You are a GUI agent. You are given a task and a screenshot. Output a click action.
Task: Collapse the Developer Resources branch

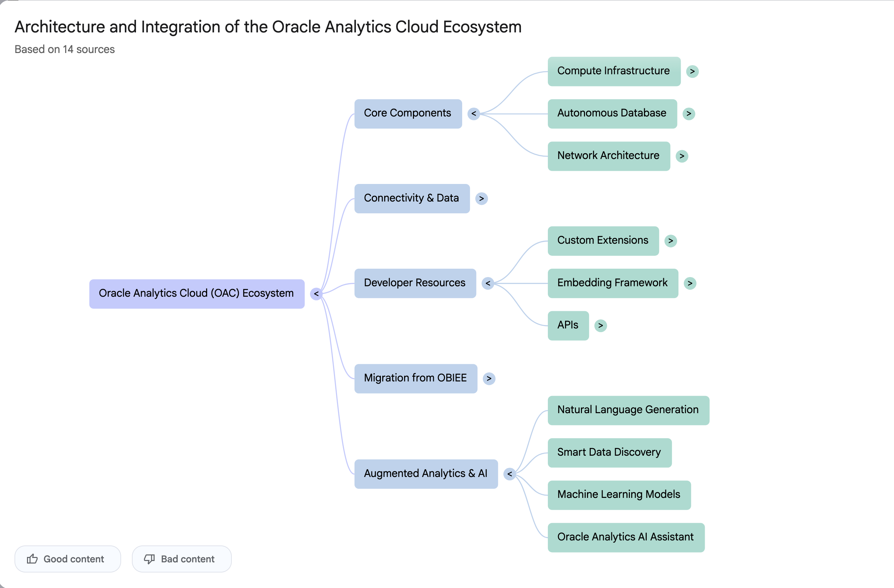point(487,283)
